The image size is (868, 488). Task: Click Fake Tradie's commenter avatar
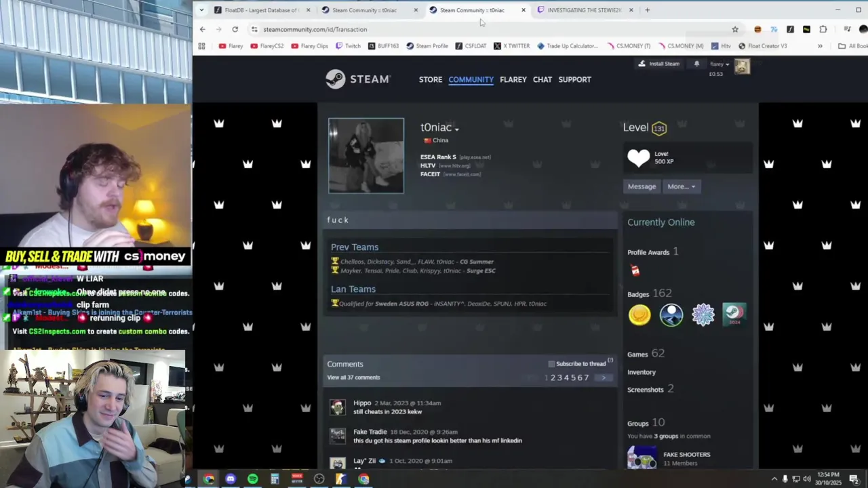click(x=338, y=436)
